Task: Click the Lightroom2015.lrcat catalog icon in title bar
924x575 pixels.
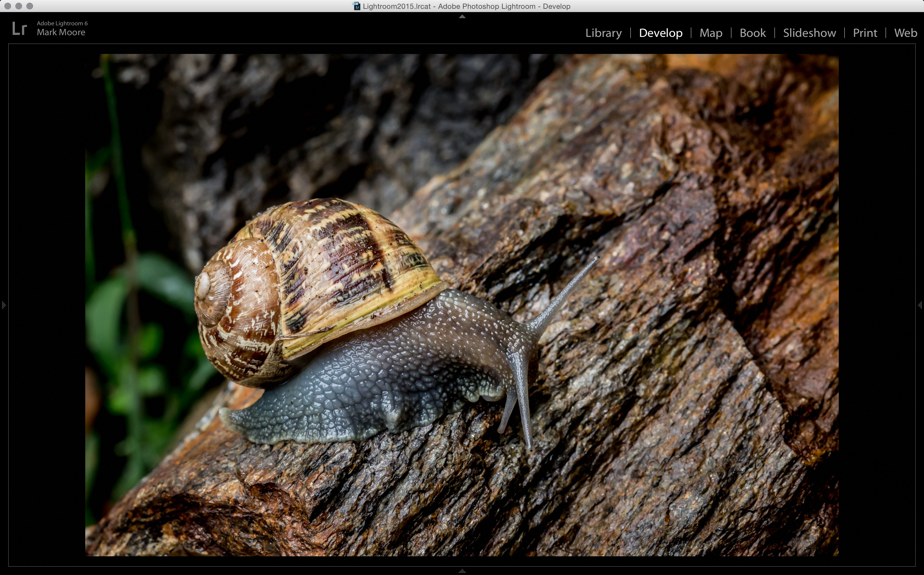Action: click(x=356, y=6)
